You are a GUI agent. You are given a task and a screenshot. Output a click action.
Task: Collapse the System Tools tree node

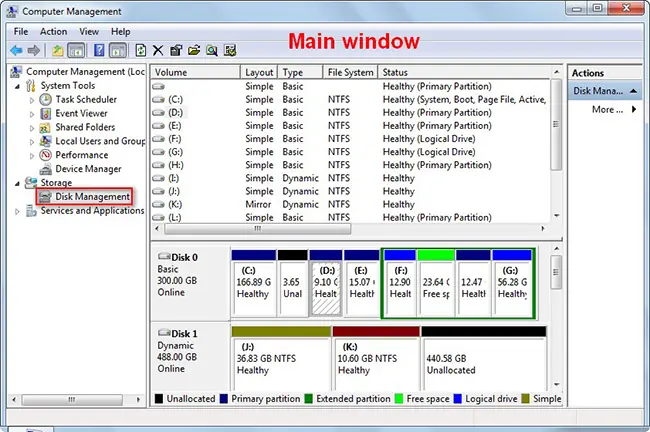click(x=17, y=86)
